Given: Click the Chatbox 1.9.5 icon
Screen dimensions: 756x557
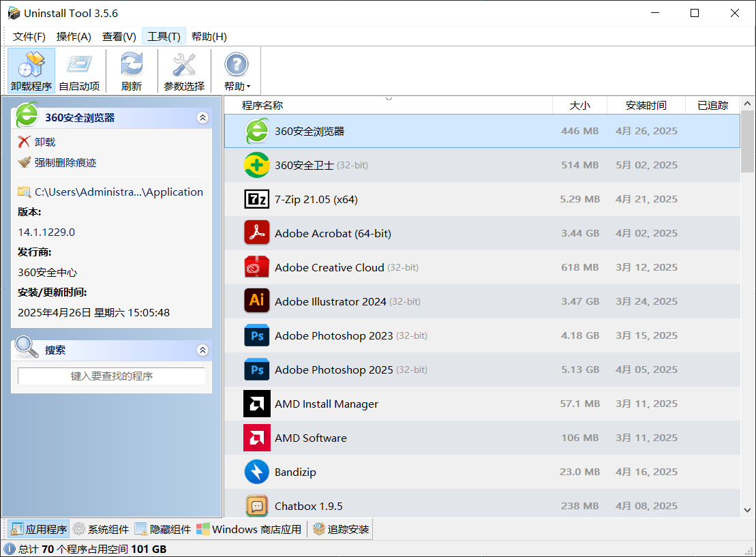Looking at the screenshot, I should [x=257, y=506].
